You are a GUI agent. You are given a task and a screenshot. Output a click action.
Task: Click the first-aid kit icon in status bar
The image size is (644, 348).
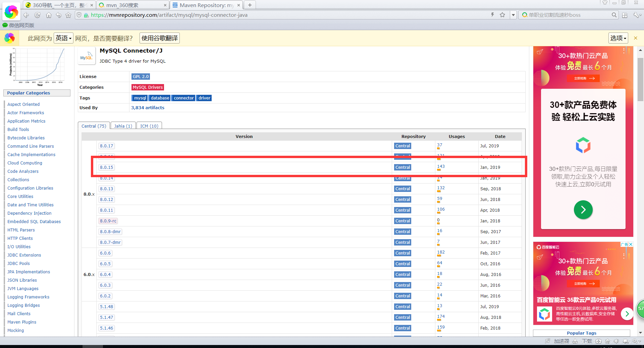598,341
